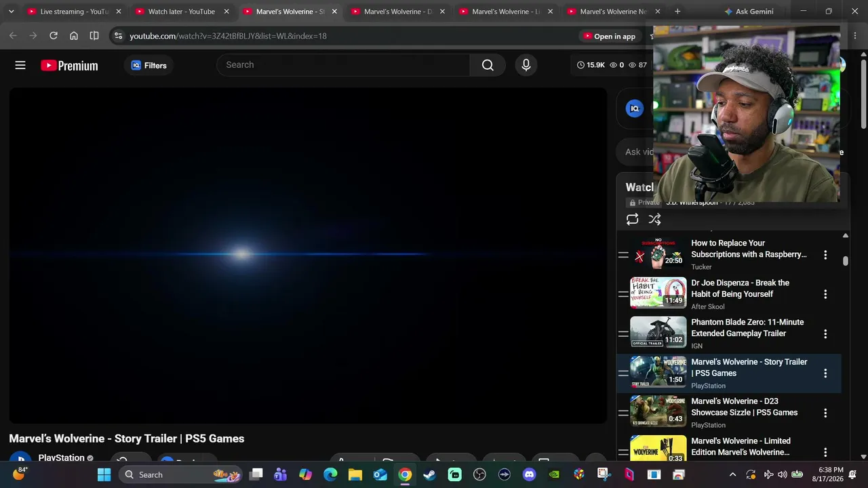Go to Chrome home page
868x488 pixels.
[x=74, y=36]
